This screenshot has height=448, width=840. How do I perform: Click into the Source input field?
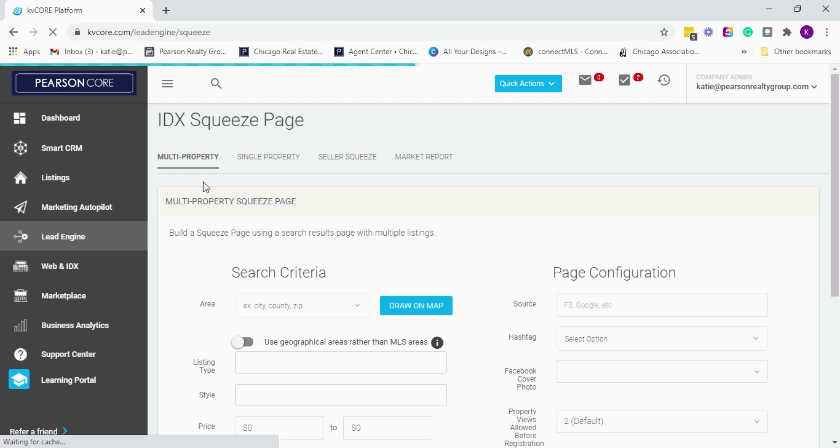coord(662,305)
